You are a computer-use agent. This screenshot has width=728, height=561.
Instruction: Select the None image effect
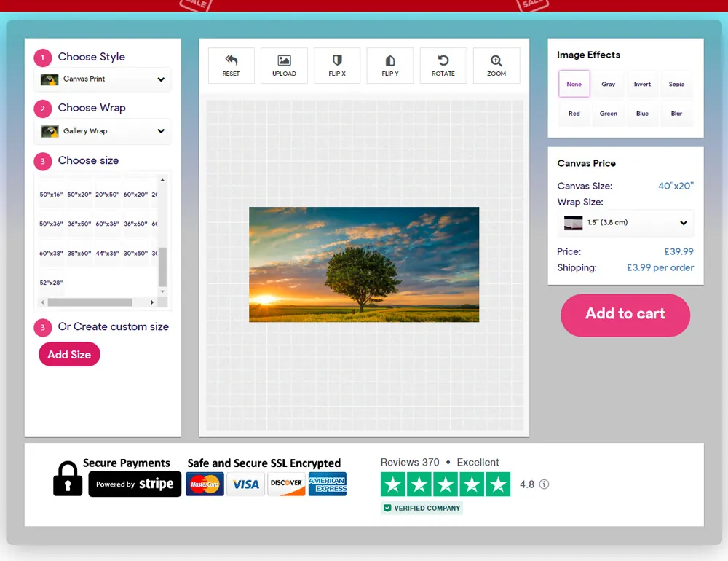coord(574,85)
